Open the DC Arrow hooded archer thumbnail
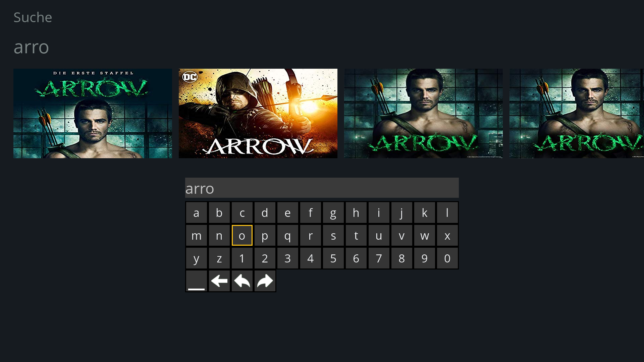 (x=258, y=113)
